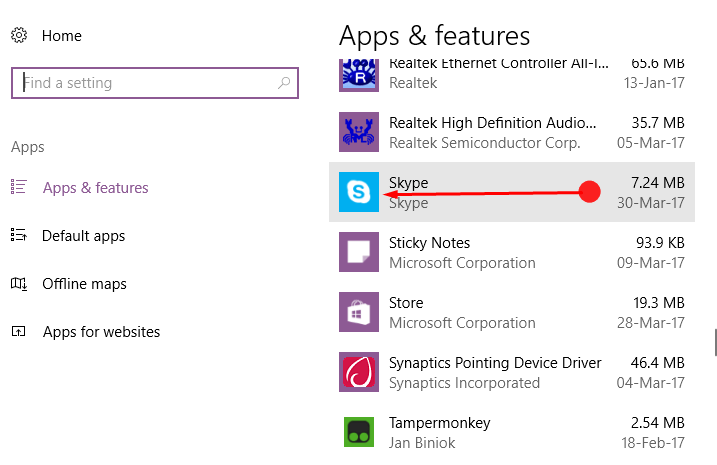The image size is (717, 465).
Task: Click Synaptics Incorporated publisher text
Action: [464, 383]
